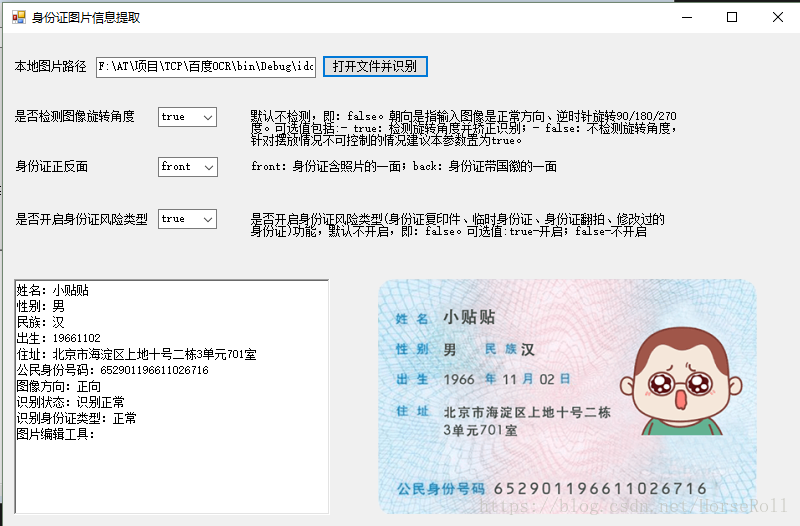Screen dimensions: 800x526
Task: Open the 身份证正反面 front dropdown
Action: pos(187,167)
